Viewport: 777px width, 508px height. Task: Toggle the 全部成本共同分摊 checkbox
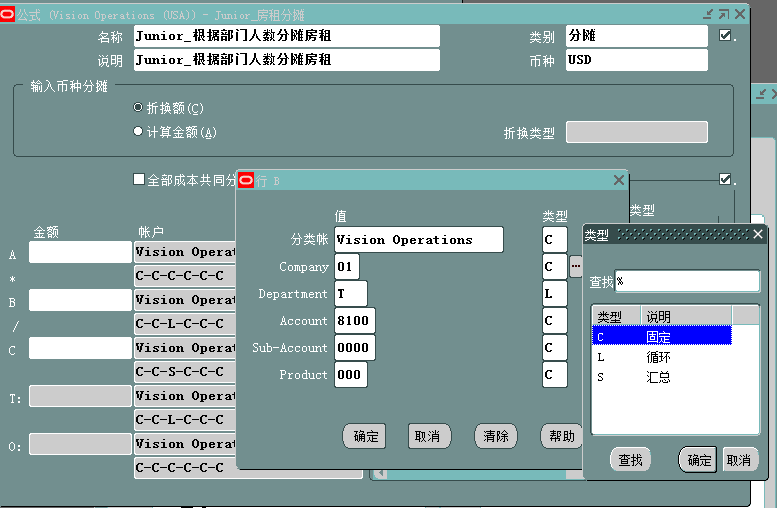point(139,179)
